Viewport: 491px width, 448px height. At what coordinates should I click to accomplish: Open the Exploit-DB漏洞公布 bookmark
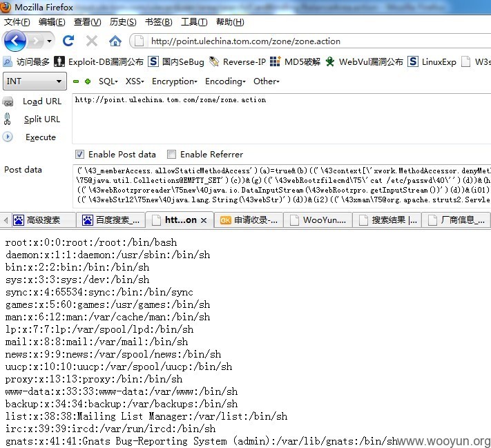pos(99,61)
